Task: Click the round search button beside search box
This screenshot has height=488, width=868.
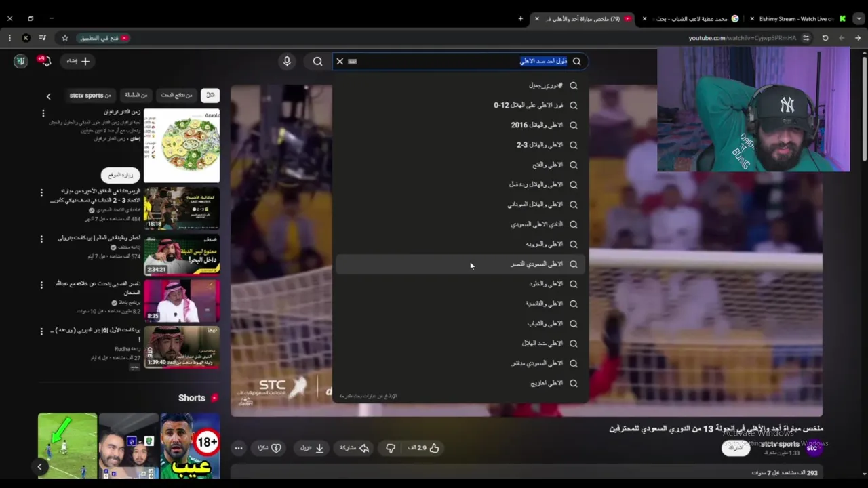Action: click(317, 61)
